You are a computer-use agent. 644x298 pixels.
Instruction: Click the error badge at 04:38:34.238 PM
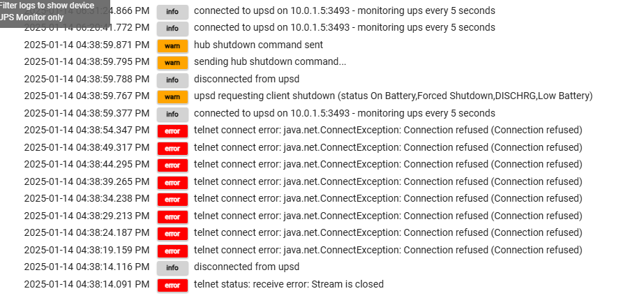coord(172,200)
